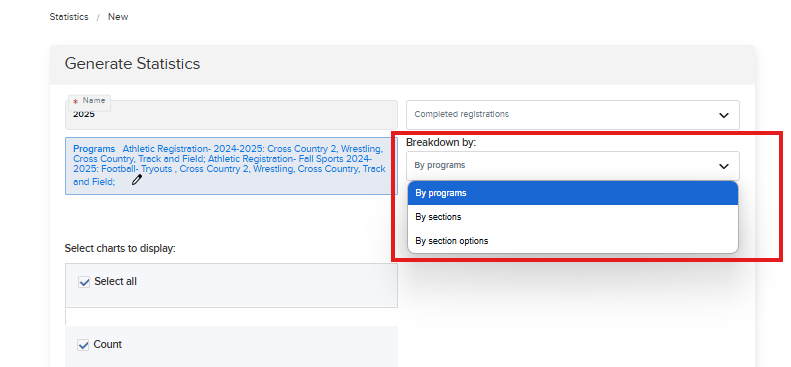Uncheck the Count chart checkbox
The height and width of the screenshot is (367, 791).
(83, 345)
